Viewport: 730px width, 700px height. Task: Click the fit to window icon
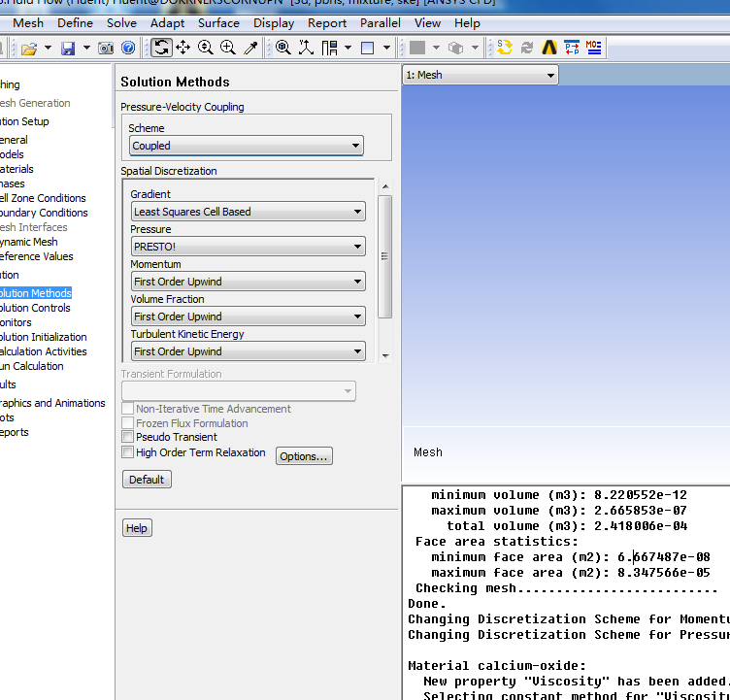(282, 48)
